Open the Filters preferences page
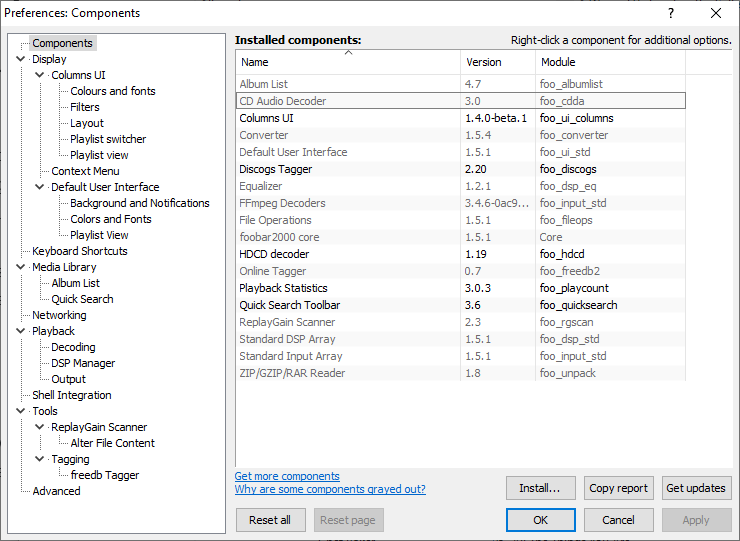The width and height of the screenshot is (740, 541). point(85,107)
